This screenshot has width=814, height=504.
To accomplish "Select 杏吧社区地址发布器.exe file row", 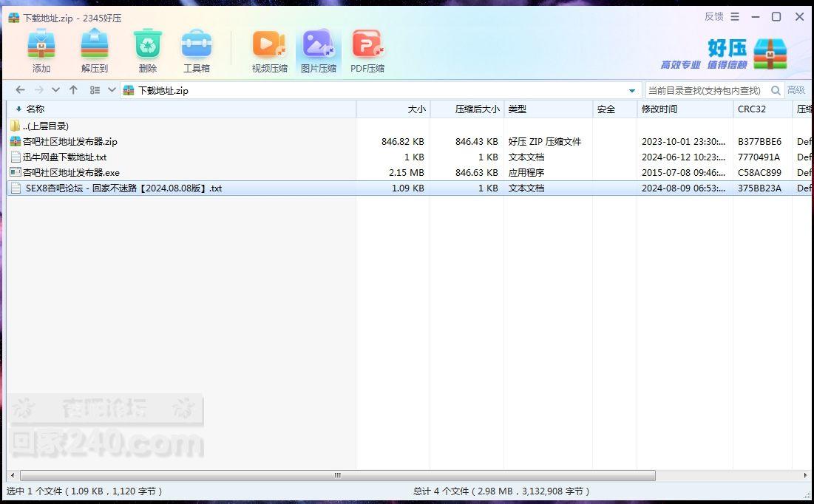I will (409, 172).
